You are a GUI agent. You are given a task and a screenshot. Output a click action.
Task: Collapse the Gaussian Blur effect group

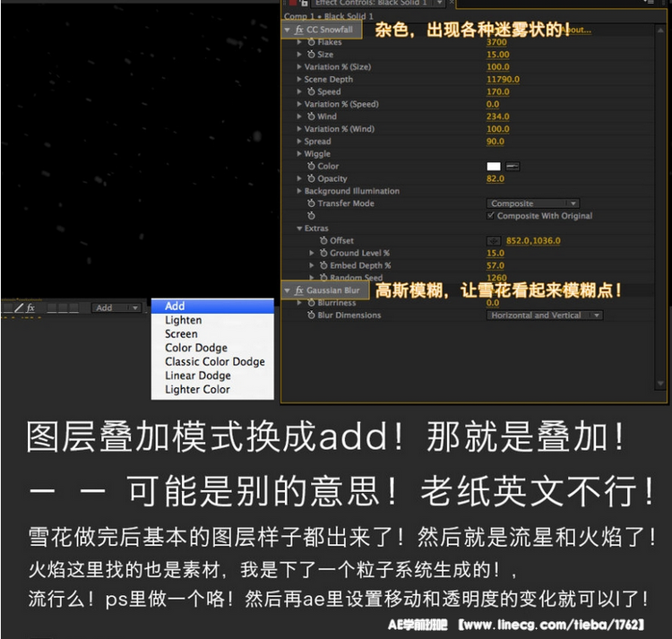click(287, 290)
